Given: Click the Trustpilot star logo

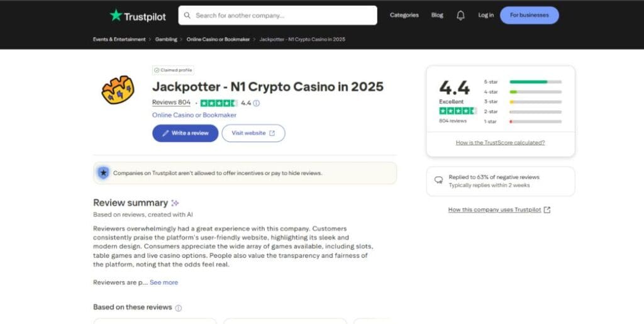Looking at the screenshot, I should point(116,15).
